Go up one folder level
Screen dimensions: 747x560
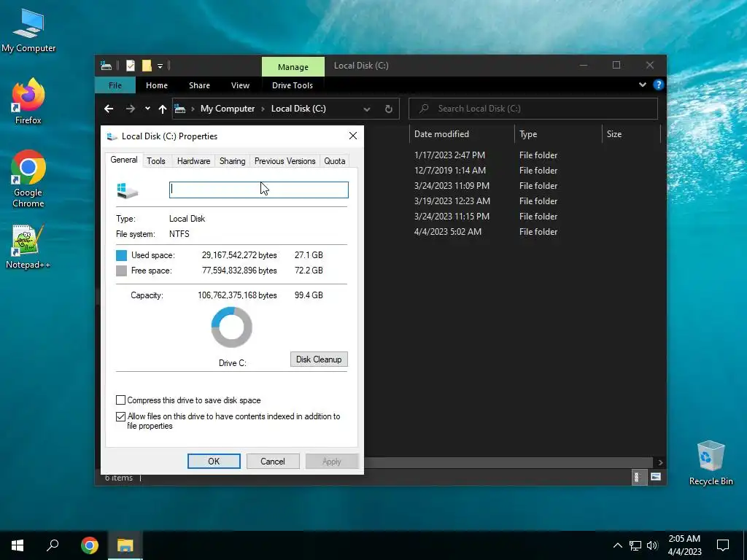tap(163, 109)
